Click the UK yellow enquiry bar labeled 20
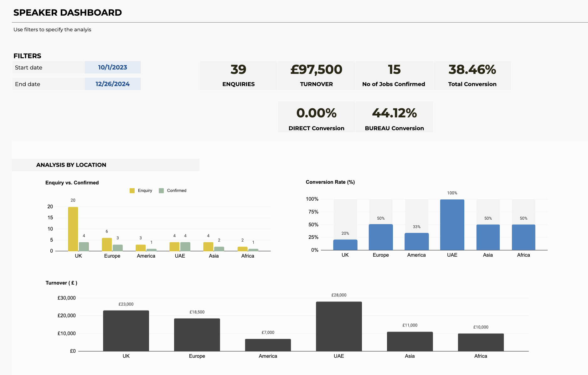Viewport: 588px width, 375px height. coord(73,229)
